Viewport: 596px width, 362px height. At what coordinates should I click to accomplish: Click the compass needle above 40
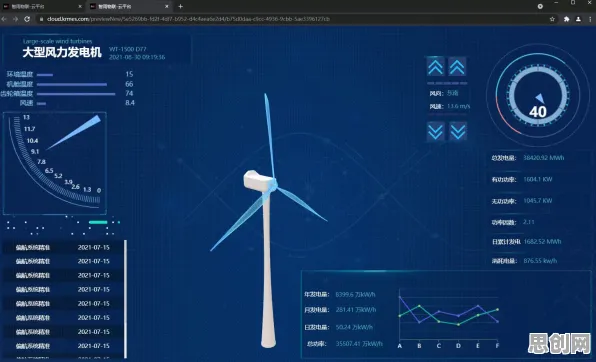coord(540,98)
